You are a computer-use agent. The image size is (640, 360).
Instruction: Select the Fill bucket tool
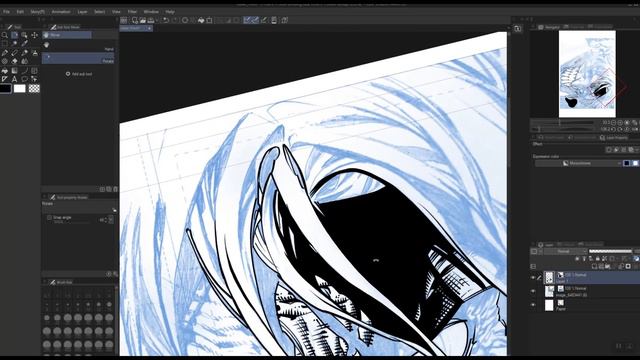[4, 71]
